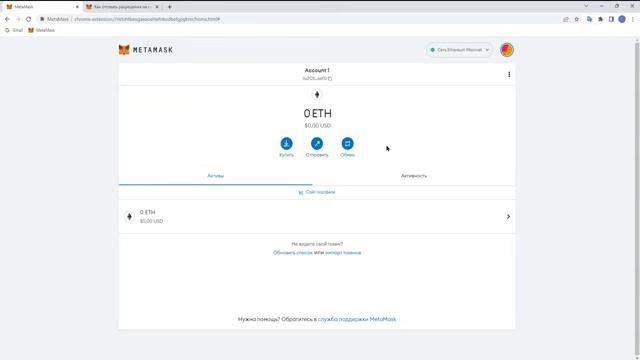
Task: Switch to the second browser tab
Action: coord(122,7)
